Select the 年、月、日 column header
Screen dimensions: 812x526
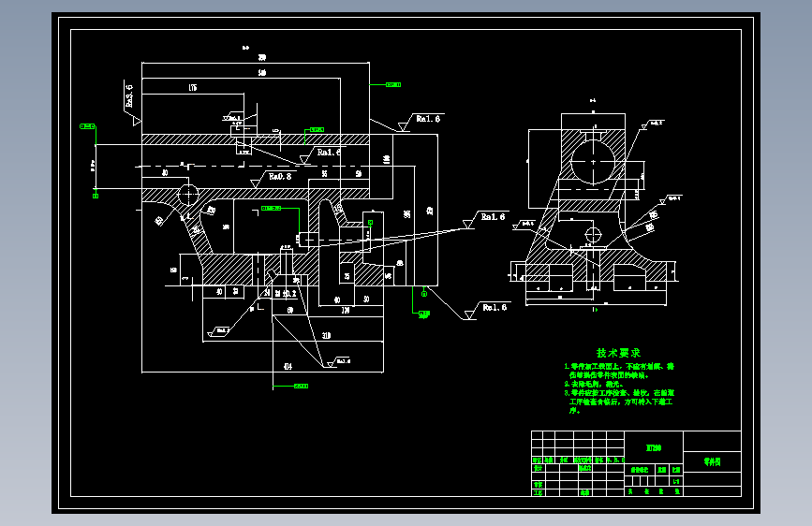[x=615, y=460]
